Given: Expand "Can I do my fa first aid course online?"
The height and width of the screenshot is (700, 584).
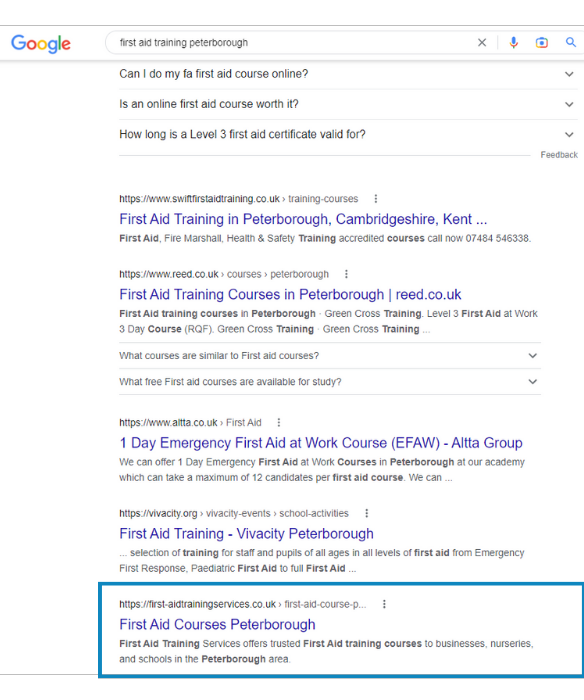Looking at the screenshot, I should pyautogui.click(x=348, y=74).
